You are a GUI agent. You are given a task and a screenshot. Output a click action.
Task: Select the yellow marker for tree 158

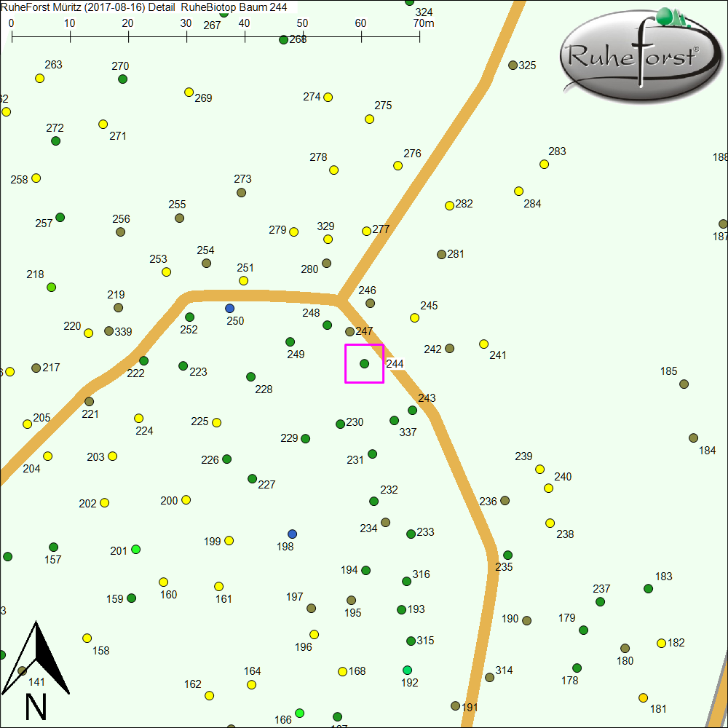(x=87, y=638)
